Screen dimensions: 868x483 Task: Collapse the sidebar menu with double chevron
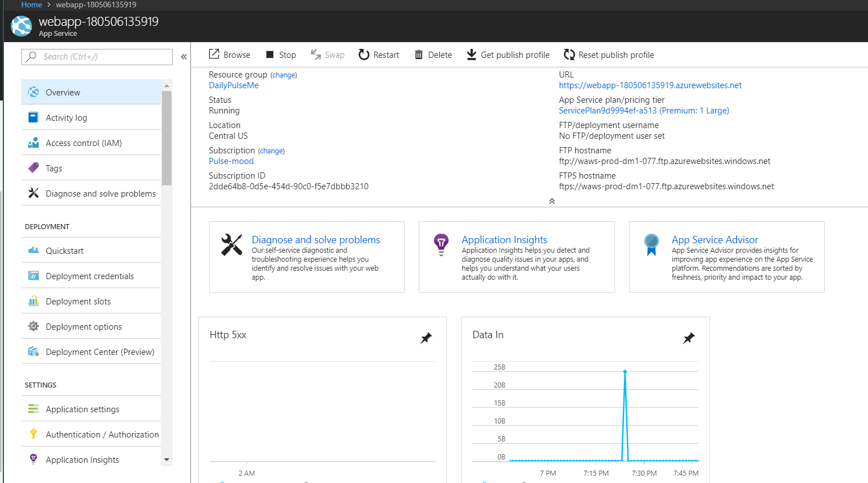[184, 57]
